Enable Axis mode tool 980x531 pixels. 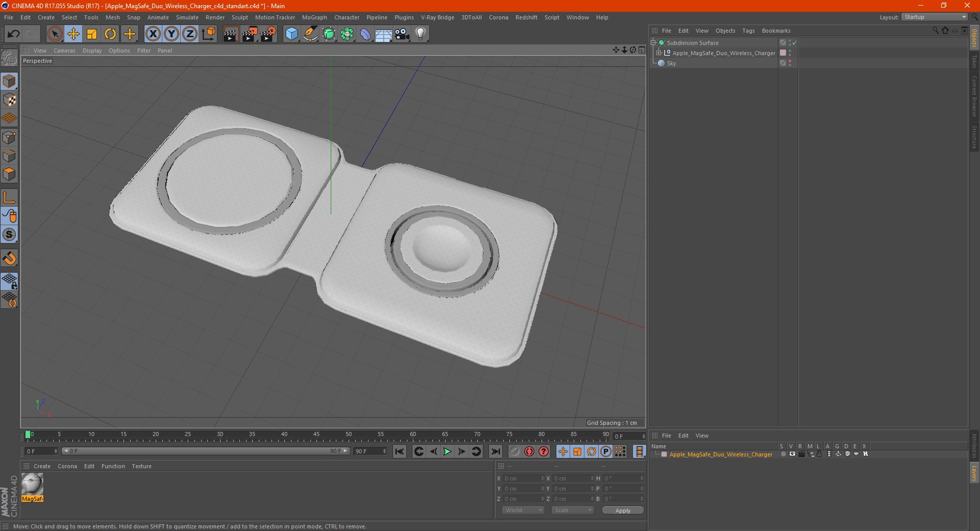[x=9, y=198]
